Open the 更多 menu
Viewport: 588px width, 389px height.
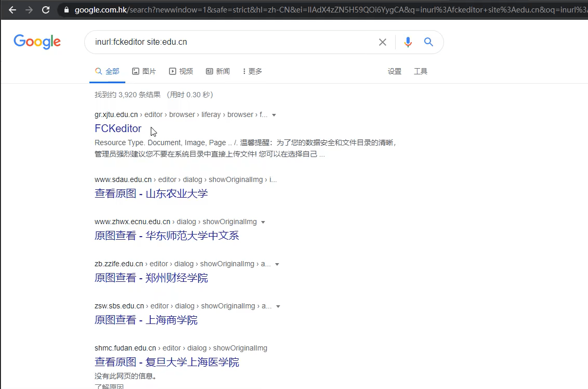252,71
